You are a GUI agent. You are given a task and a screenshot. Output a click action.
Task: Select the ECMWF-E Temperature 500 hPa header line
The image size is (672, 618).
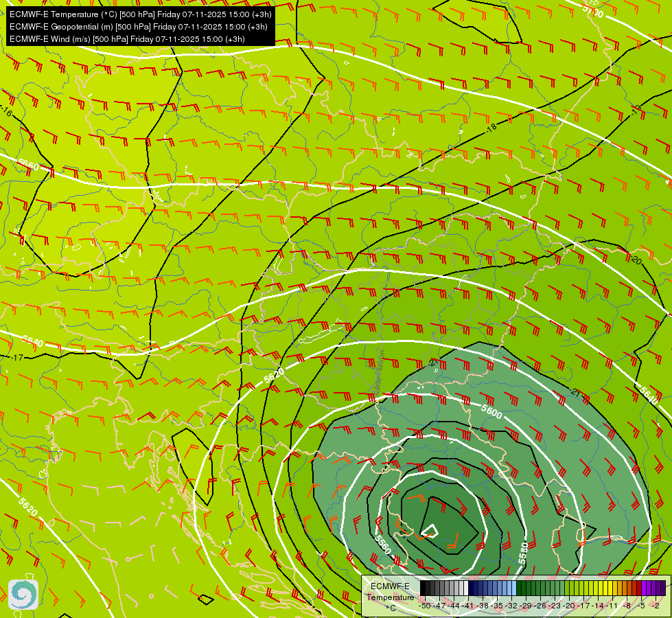pos(141,14)
